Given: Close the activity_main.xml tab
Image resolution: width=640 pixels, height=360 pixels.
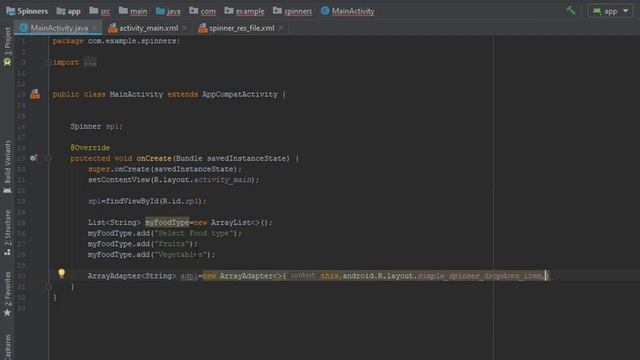Looking at the screenshot, I should 184,28.
